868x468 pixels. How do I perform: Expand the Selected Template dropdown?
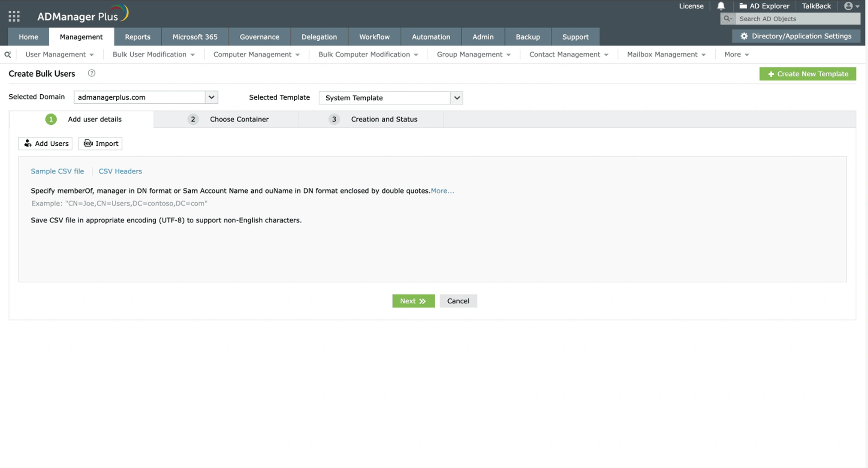point(457,98)
